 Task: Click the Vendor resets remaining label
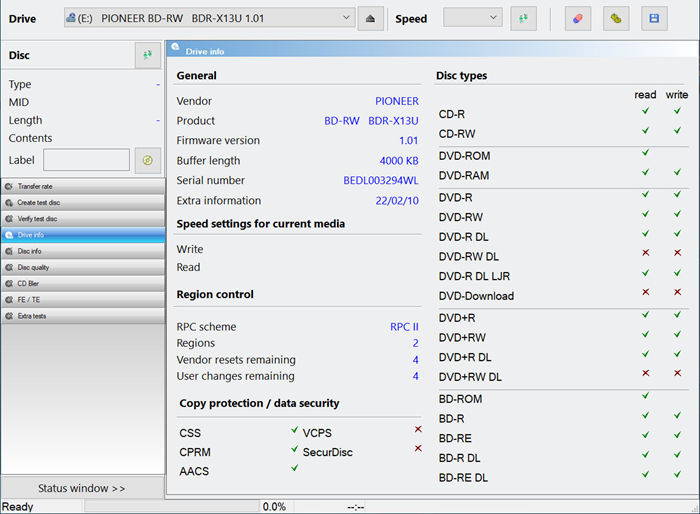click(x=236, y=360)
